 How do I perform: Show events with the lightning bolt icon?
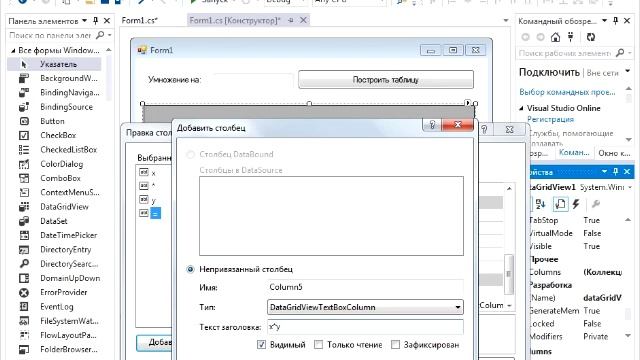(x=576, y=204)
